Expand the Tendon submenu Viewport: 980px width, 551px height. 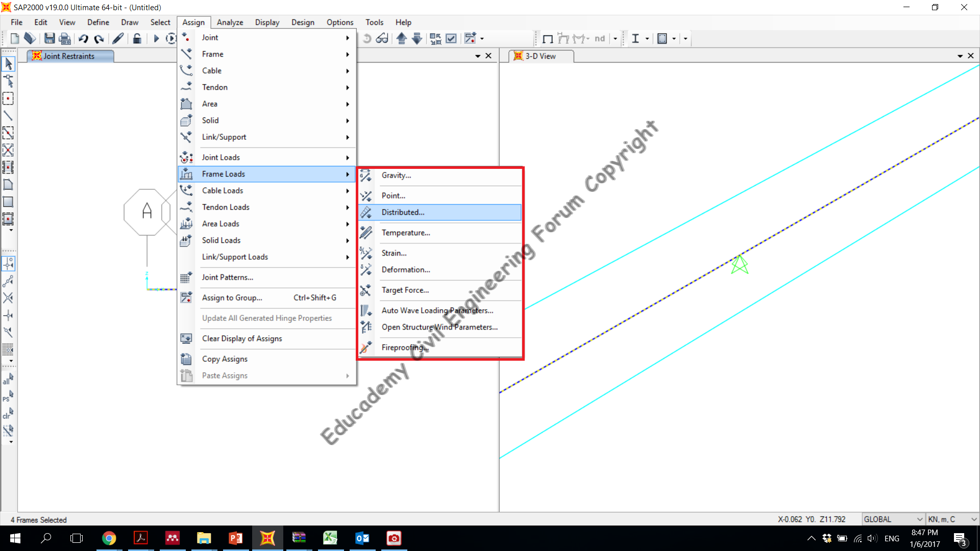(x=266, y=87)
